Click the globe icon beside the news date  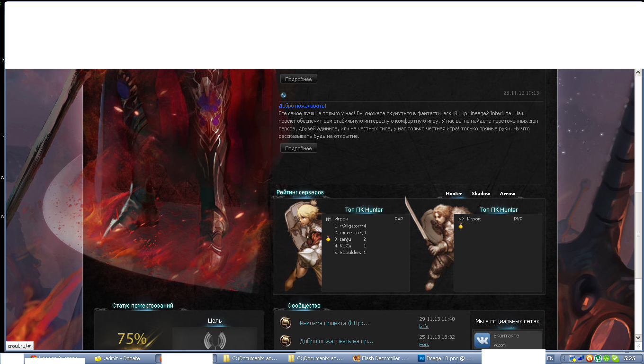pos(283,95)
